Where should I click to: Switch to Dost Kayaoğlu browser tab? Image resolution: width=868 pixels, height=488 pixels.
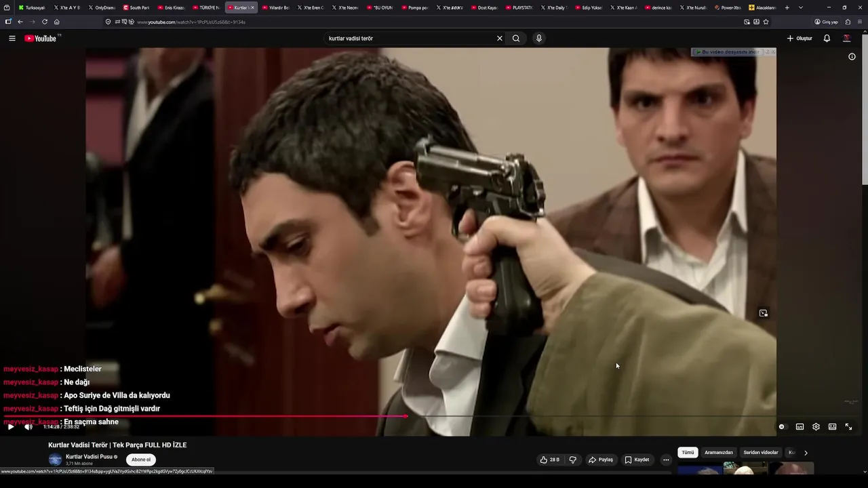484,7
